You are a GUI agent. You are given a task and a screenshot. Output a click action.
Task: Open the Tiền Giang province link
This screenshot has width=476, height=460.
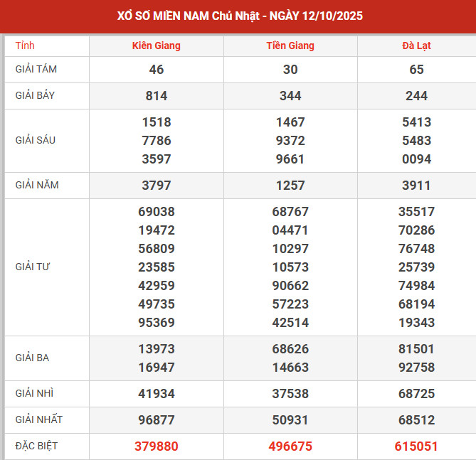pos(290,46)
